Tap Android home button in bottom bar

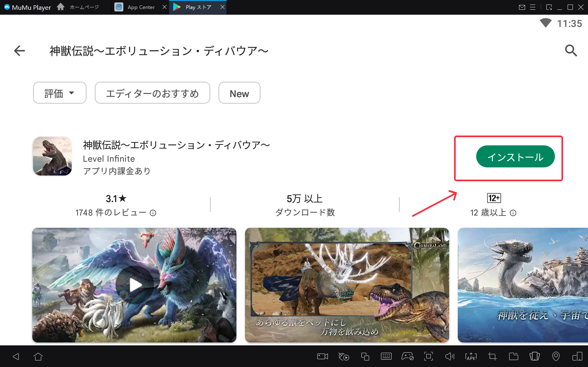point(38,356)
